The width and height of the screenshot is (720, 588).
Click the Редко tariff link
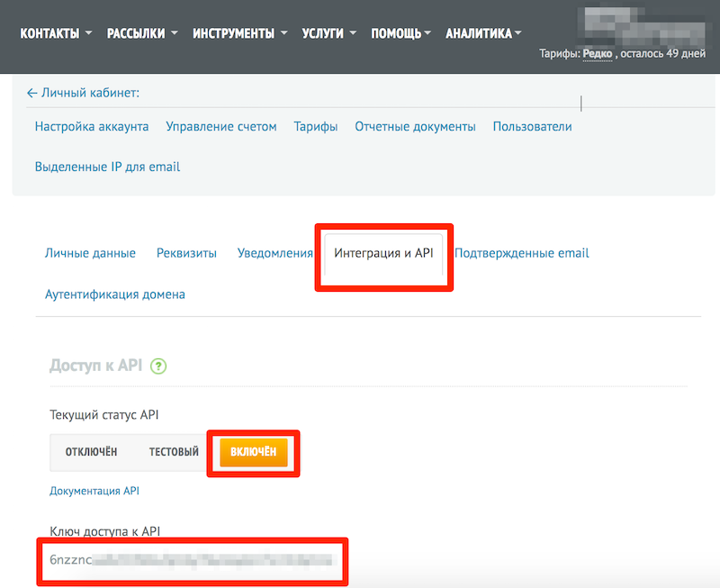(x=597, y=54)
